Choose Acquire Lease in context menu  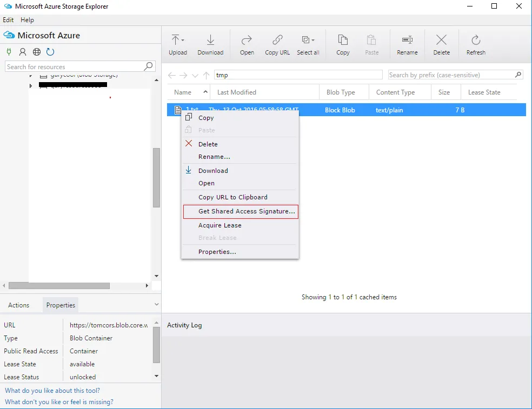(240, 225)
